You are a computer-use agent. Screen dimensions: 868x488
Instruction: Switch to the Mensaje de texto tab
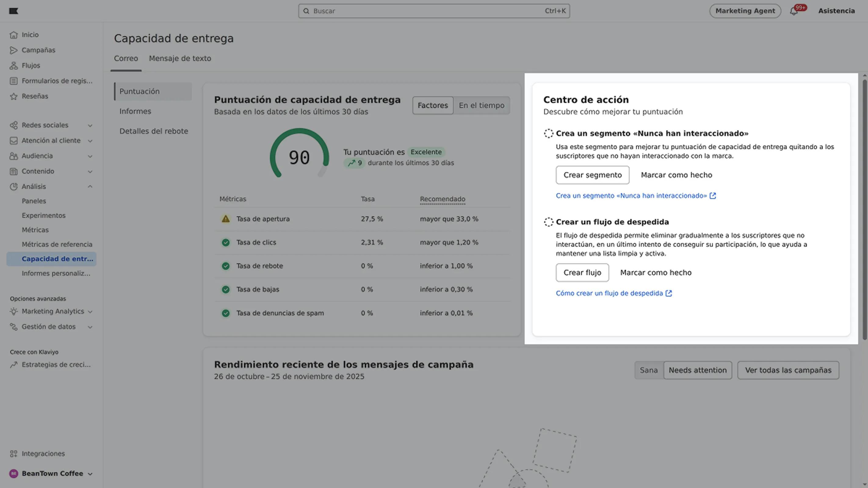tap(180, 58)
